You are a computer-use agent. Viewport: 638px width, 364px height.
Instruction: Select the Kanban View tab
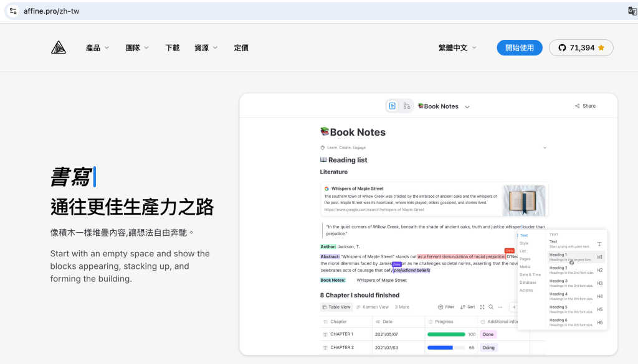point(373,307)
